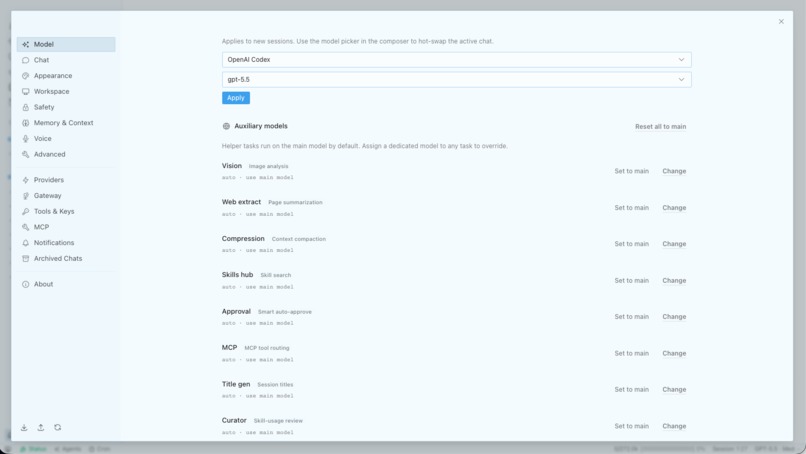Image resolution: width=806 pixels, height=454 pixels.
Task: Click the MCP icon in sidebar
Action: click(x=25, y=227)
